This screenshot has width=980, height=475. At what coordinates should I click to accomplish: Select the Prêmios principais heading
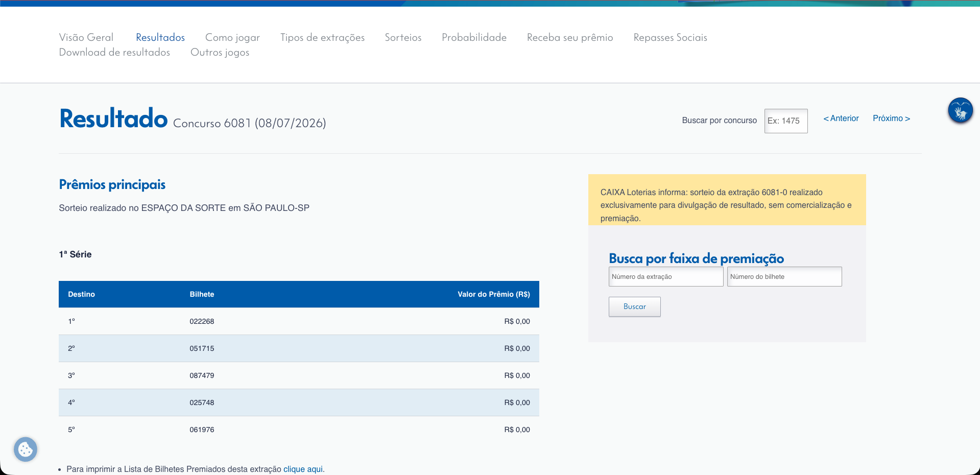tap(112, 184)
